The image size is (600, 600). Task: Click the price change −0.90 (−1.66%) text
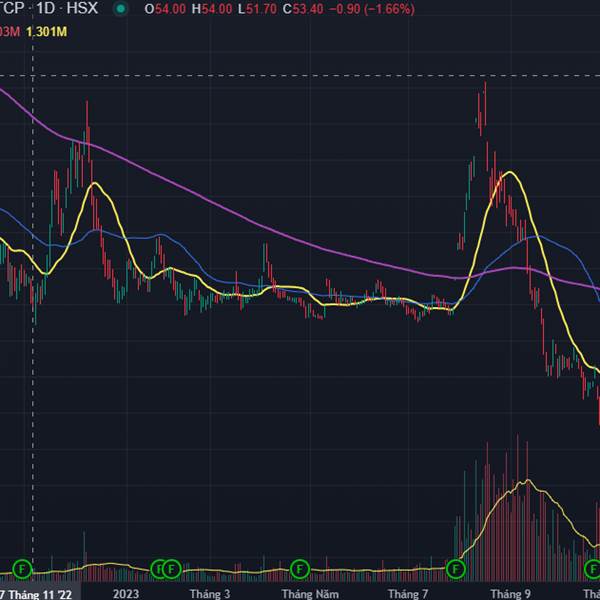coord(370,9)
